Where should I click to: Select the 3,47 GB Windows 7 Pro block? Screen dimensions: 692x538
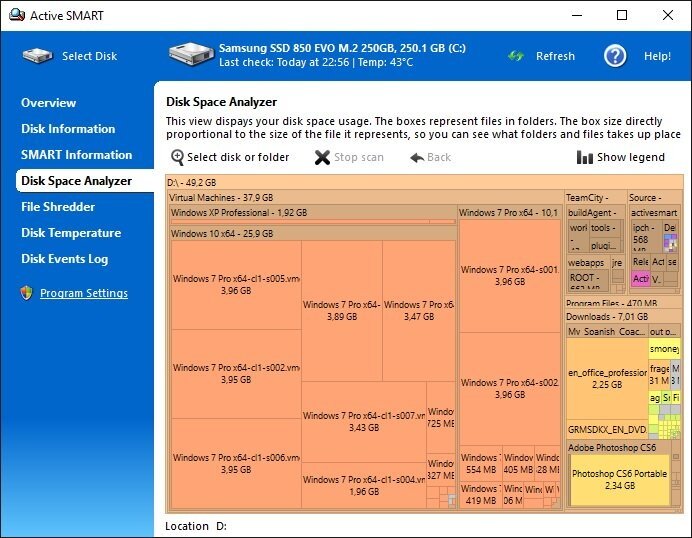[x=419, y=311]
